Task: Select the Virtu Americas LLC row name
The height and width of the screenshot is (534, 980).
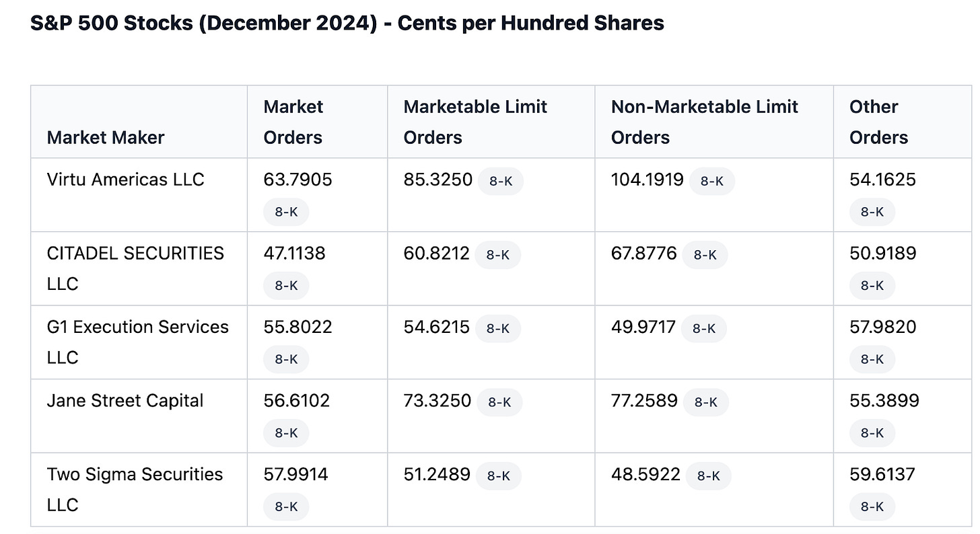Action: tap(125, 180)
